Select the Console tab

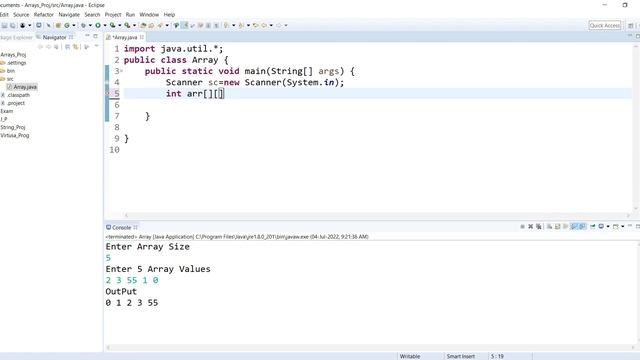(121, 227)
